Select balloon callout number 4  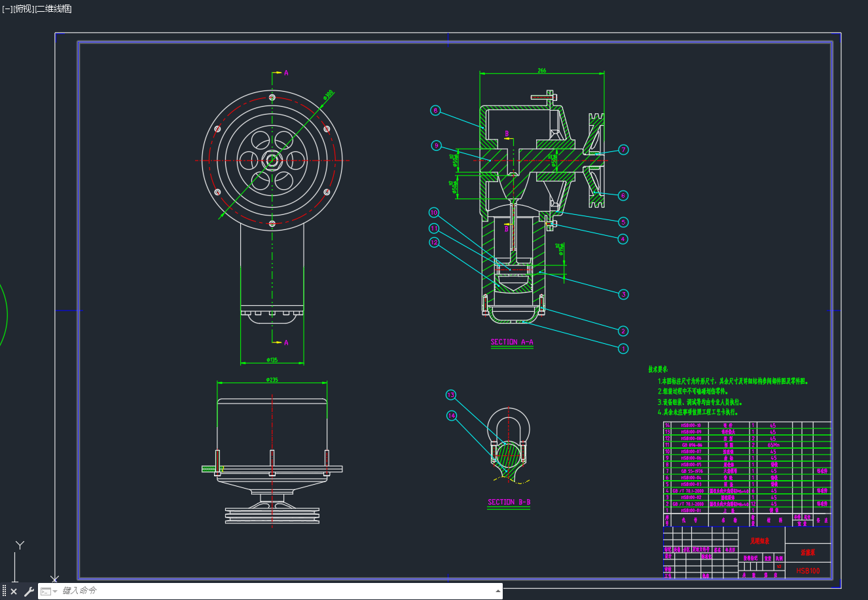pyautogui.click(x=623, y=239)
